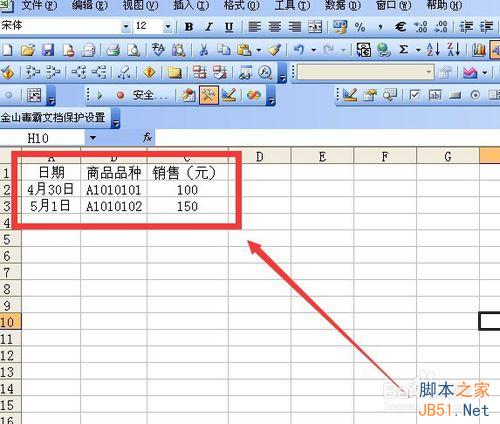
Task: Align cell text left
Action: 255,27
